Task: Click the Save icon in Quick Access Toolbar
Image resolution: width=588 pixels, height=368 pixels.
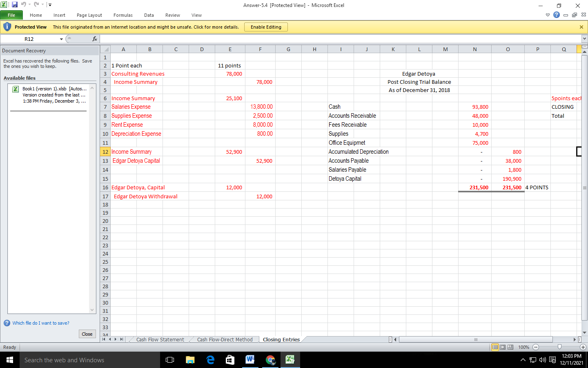Action: point(15,5)
